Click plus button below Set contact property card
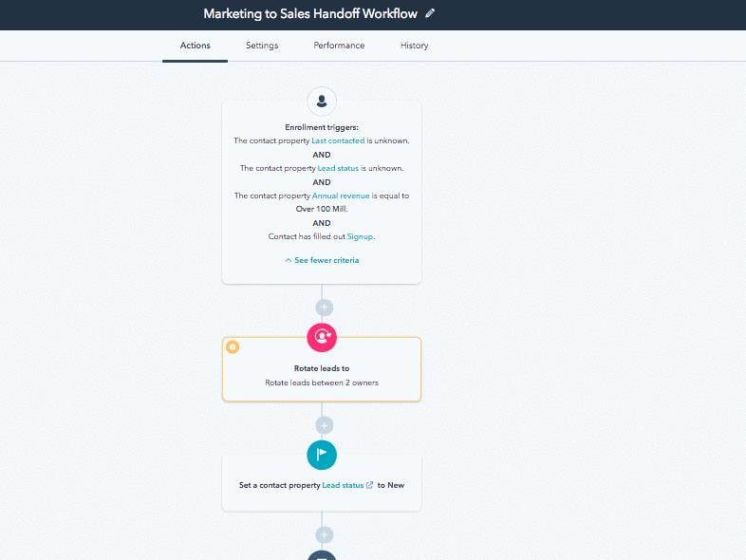The height and width of the screenshot is (560, 746). click(324, 535)
